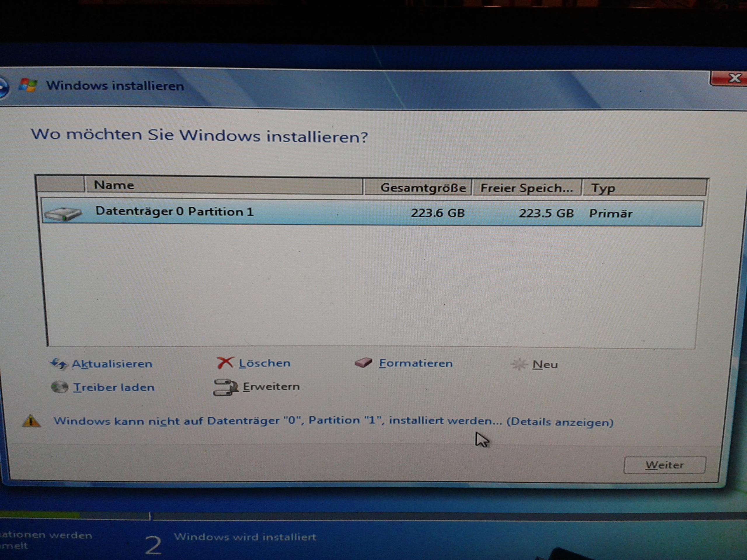Click the Freier Speich... column header
This screenshot has width=747, height=560.
pos(527,188)
